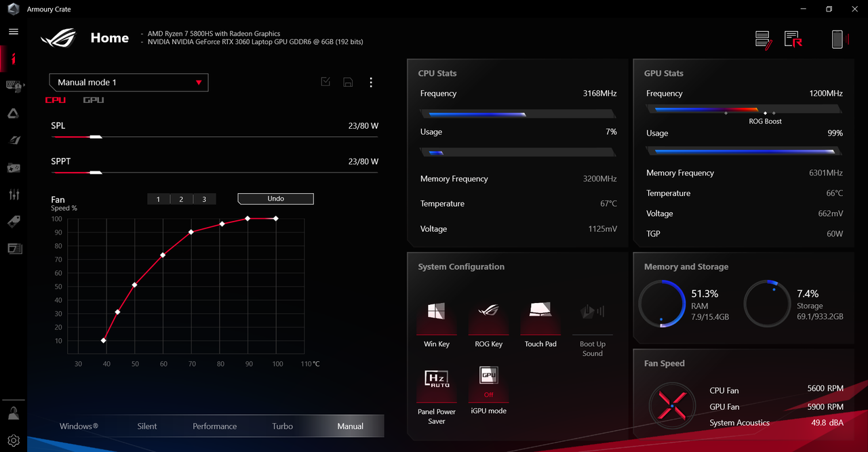This screenshot has width=868, height=452.
Task: Click the Armoury Crate logo icon
Action: click(x=14, y=9)
